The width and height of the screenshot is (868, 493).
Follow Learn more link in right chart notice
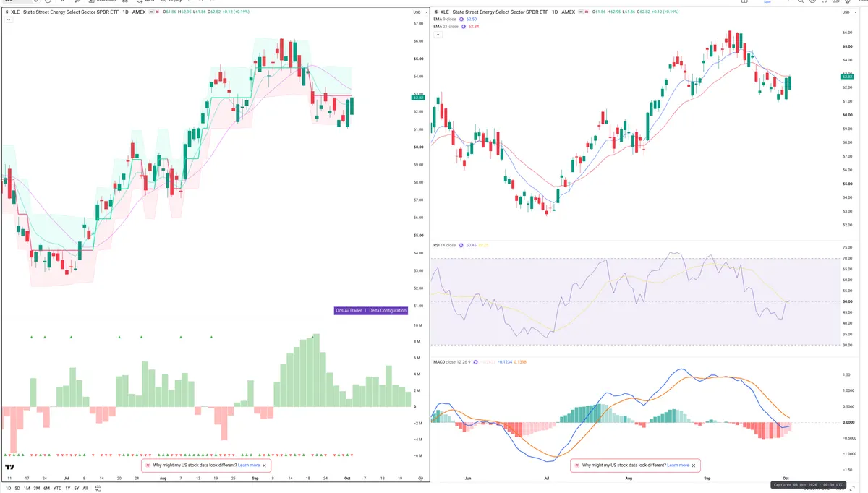tap(678, 466)
